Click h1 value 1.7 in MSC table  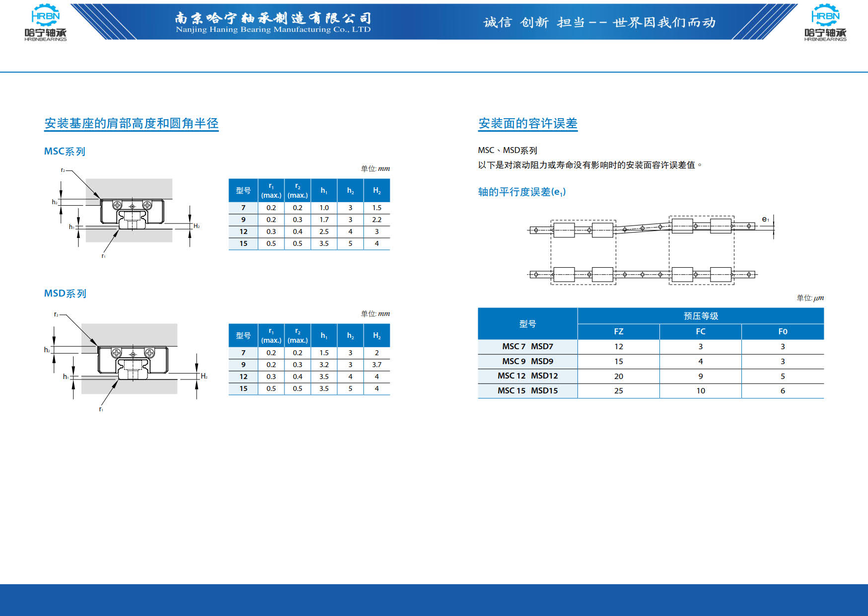324,220
